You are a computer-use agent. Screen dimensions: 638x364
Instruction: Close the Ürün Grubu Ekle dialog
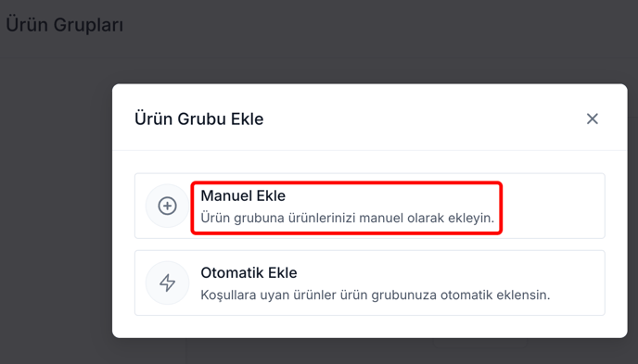pos(592,119)
